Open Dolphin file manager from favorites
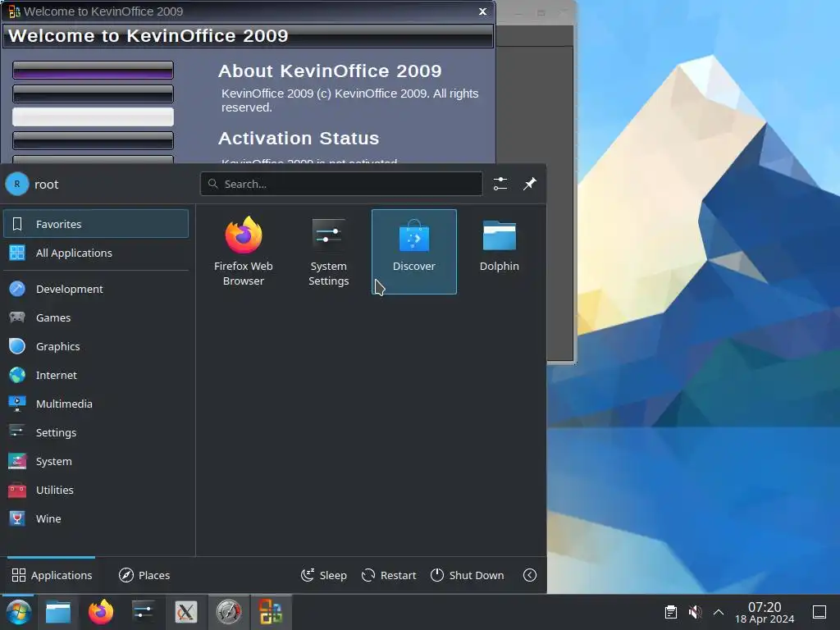840x630 pixels. tap(500, 251)
